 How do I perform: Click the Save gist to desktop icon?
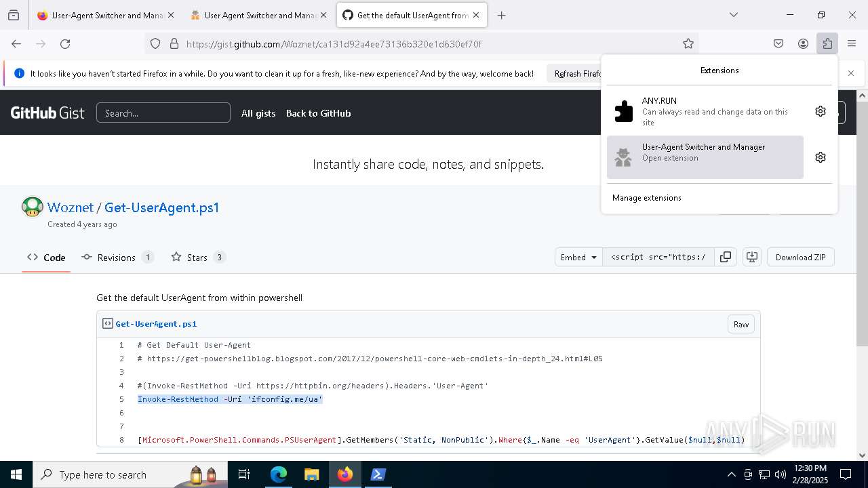coord(751,257)
